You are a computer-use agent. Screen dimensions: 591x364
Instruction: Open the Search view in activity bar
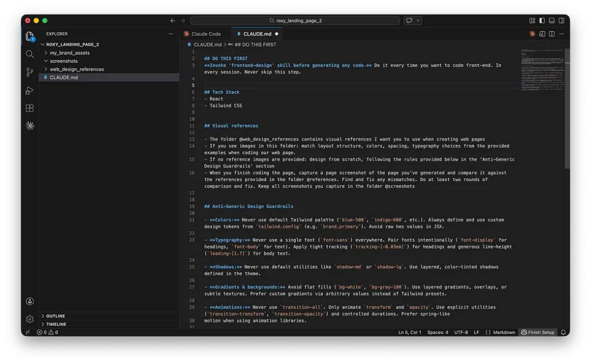tap(30, 54)
